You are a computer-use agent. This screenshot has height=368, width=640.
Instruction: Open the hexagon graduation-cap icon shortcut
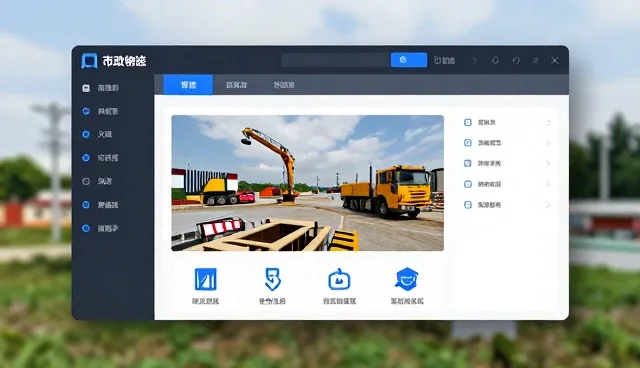click(407, 279)
